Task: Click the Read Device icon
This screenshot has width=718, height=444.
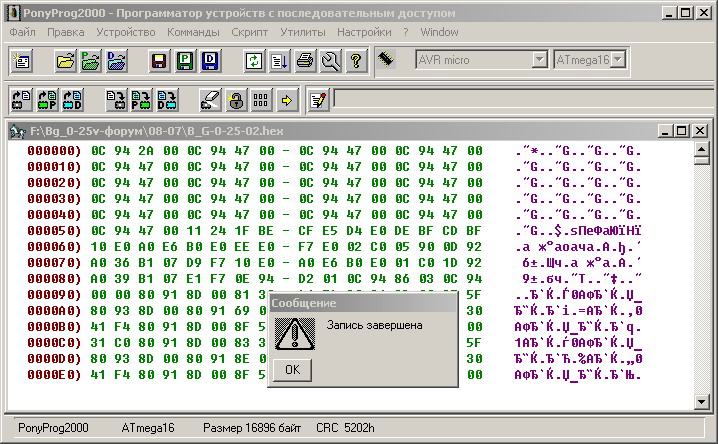Action: (21, 100)
